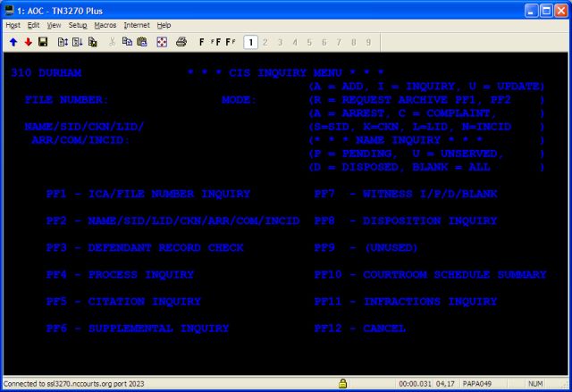Click the (R = REQUEST ARCHIVE PF1, PF2) hint line
The height and width of the screenshot is (392, 572).
click(426, 99)
